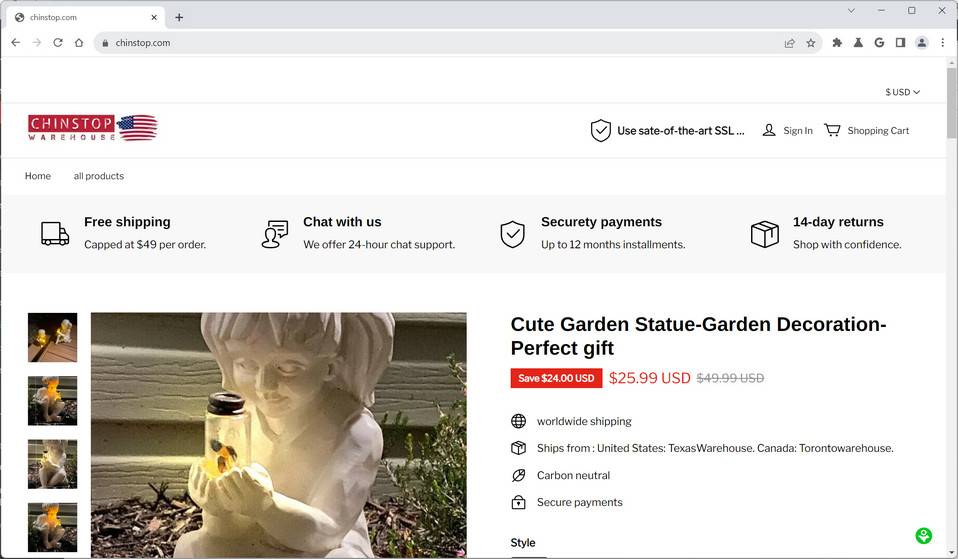Click the Securety payments heading
This screenshot has height=559, width=958.
coord(601,222)
